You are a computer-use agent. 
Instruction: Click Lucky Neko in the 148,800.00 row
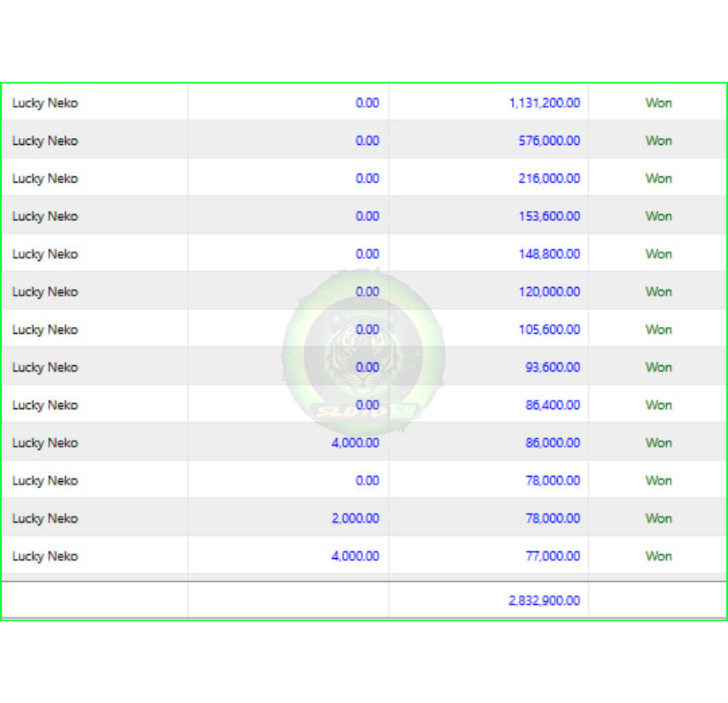pos(45,254)
